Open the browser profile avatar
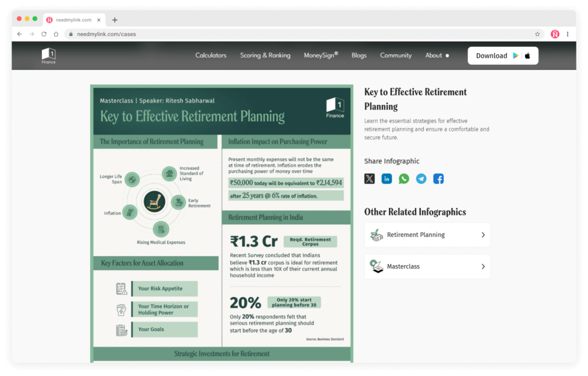The height and width of the screenshot is (376, 588). click(555, 34)
